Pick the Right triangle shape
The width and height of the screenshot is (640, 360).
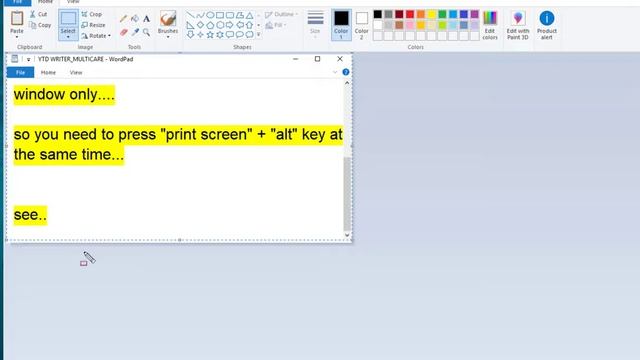click(190, 25)
